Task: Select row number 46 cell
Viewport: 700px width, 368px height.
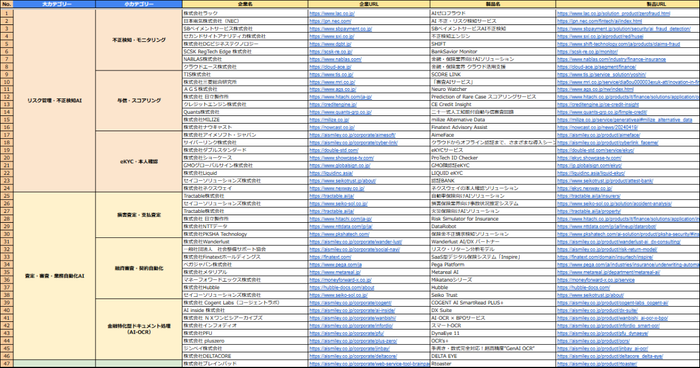Action: coord(7,356)
